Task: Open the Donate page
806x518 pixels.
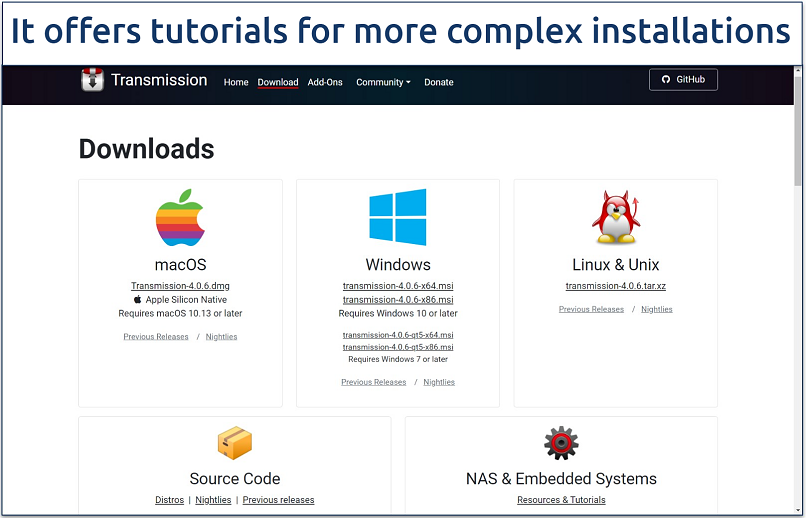Action: (438, 82)
